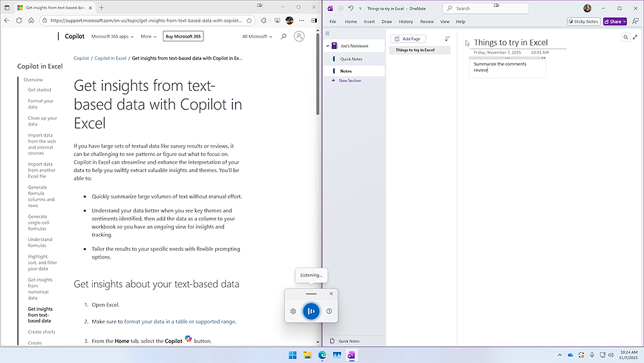This screenshot has width=644, height=363.
Task: Expand the Microsoft 365 apps dropdown
Action: tap(113, 37)
